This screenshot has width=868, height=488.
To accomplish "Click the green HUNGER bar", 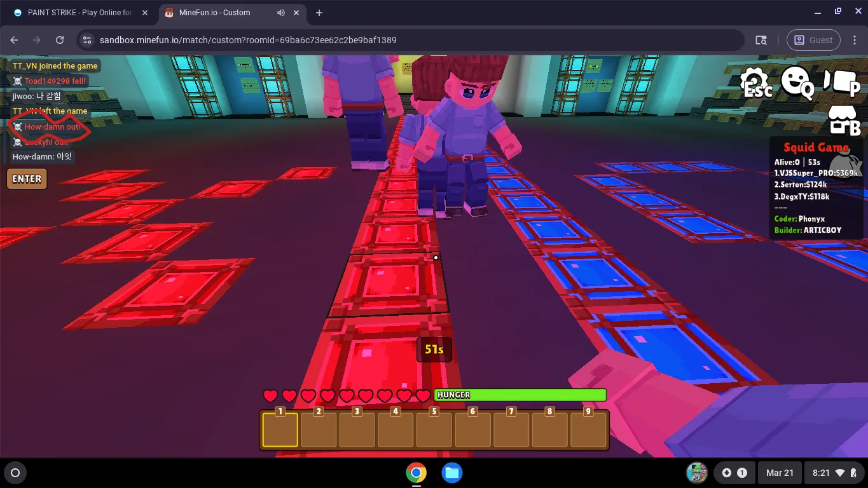I will [x=520, y=395].
